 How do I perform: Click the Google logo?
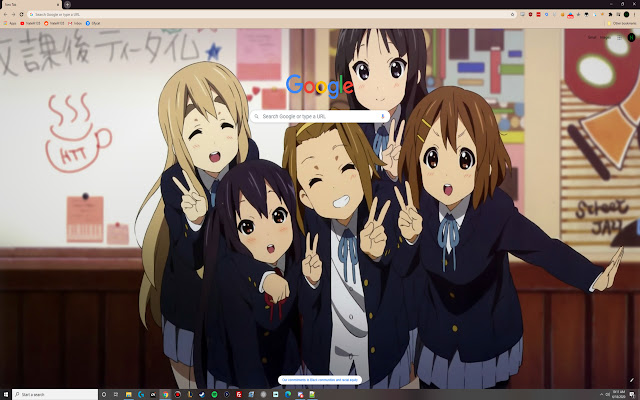[320, 86]
